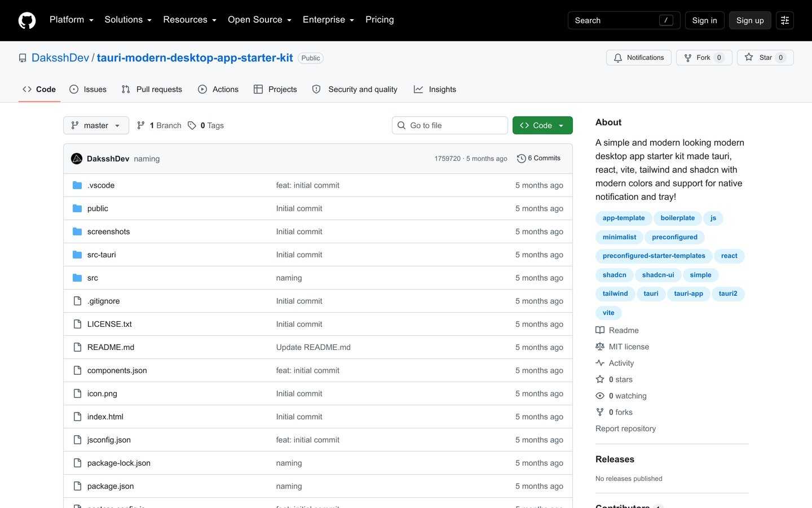Open tauri-modern-desktop-app-starter-kit repository link
Image resolution: width=812 pixels, height=508 pixels.
click(195, 58)
